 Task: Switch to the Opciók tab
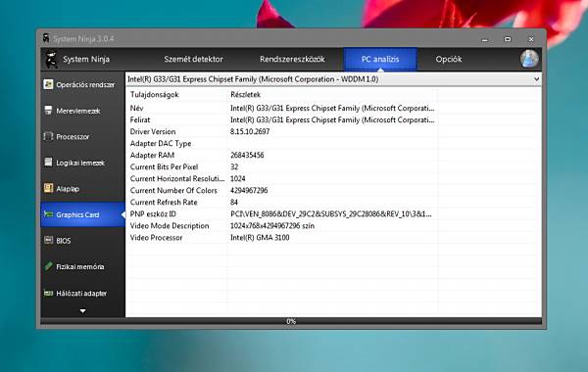pyautogui.click(x=449, y=59)
